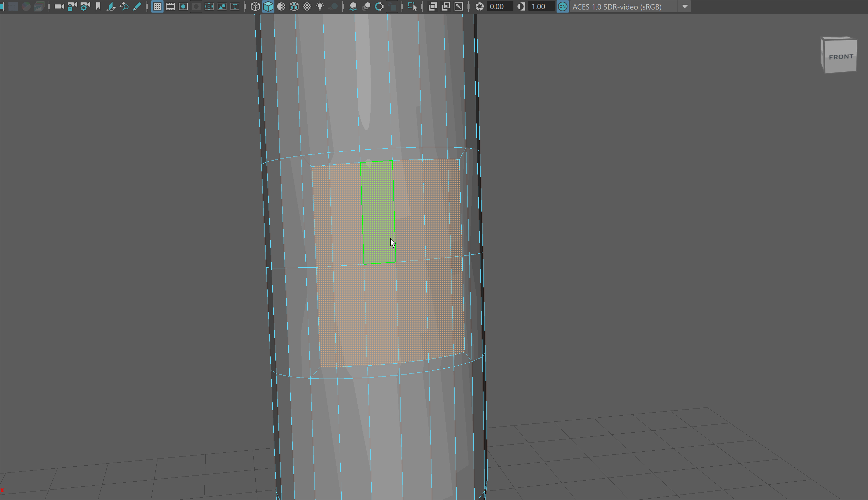Click the Exposure value field
Screen dimensions: 868x500
[499, 6]
